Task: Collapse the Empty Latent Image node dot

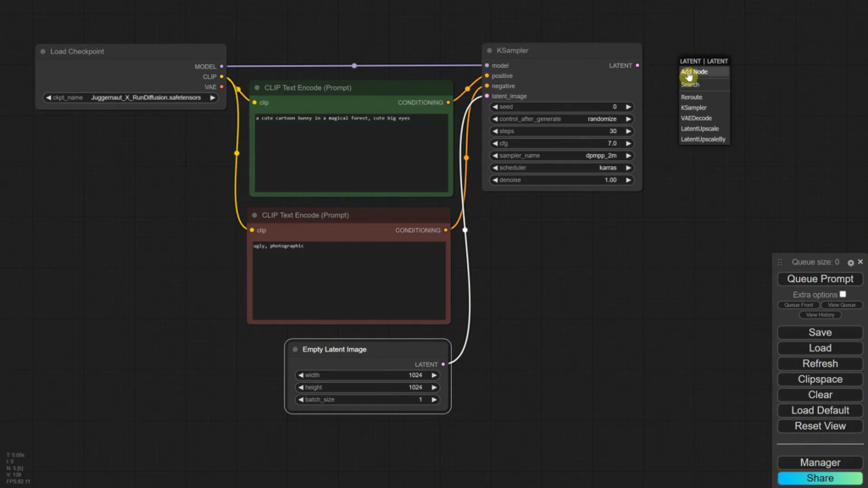Action: pyautogui.click(x=295, y=350)
